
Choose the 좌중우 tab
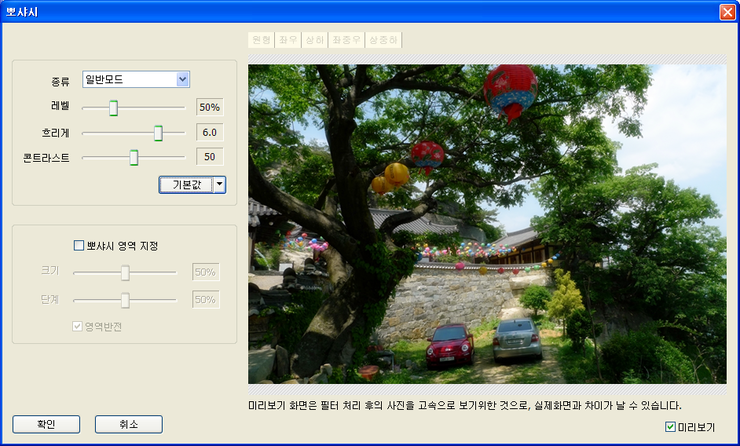346,40
